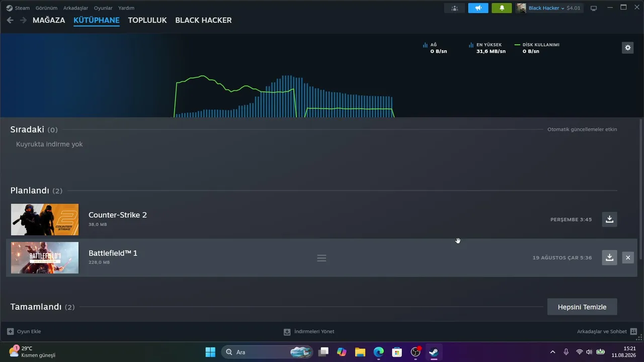Start Counter-Strike 2 download now

609,219
